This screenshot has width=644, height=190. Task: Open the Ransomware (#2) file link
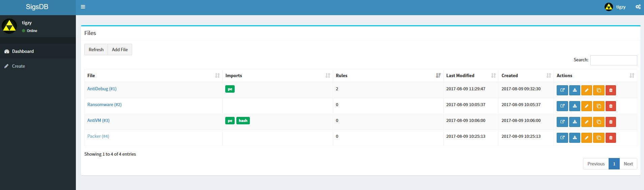point(105,104)
